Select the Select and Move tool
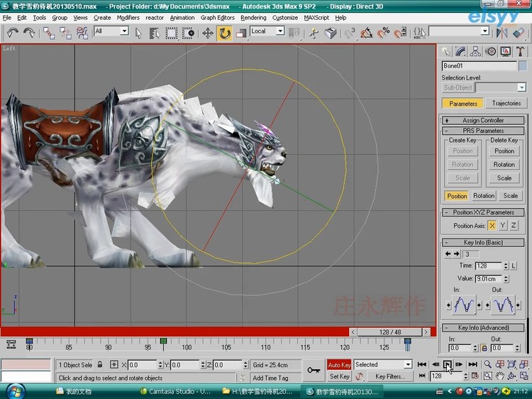Screen dimensions: 532x399 click(x=207, y=33)
